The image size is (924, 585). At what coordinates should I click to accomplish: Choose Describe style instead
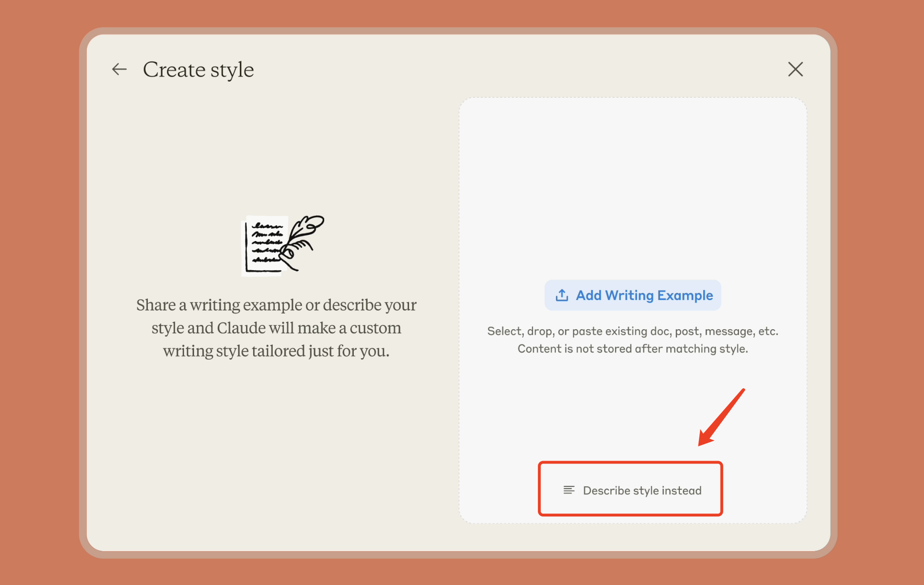coord(642,490)
